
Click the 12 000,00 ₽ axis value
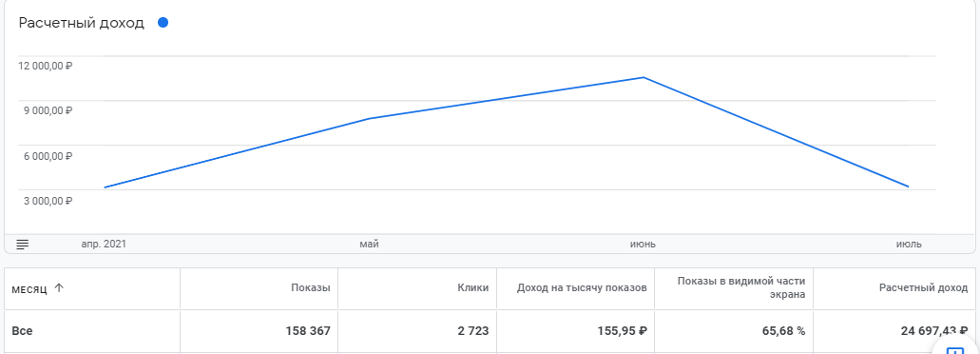(47, 67)
